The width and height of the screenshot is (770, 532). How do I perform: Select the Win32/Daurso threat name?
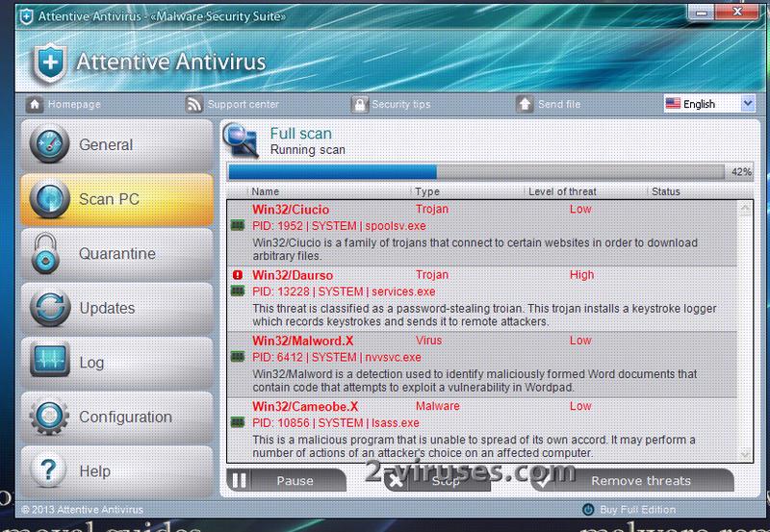click(293, 275)
